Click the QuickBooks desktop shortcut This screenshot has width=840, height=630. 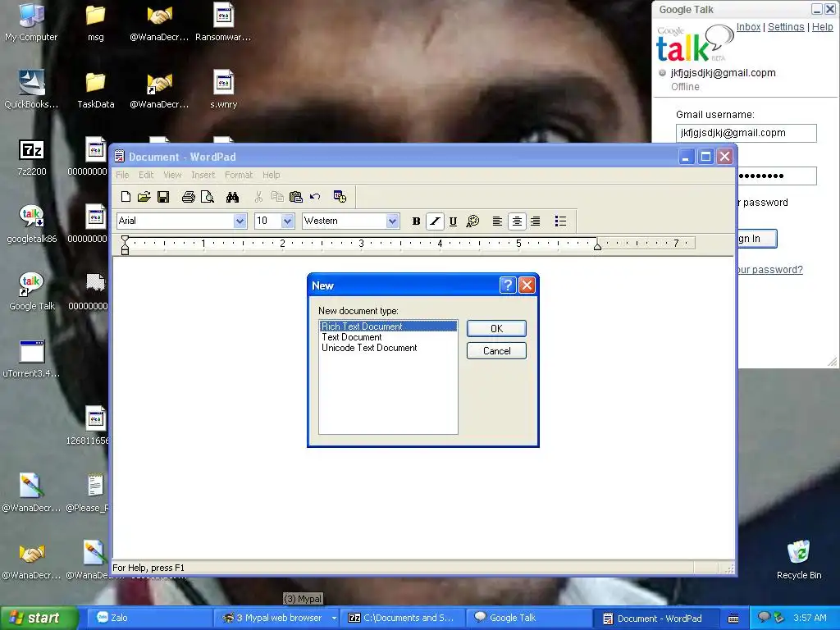(31, 89)
